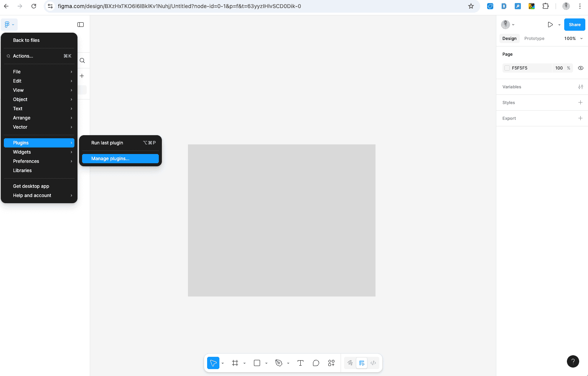This screenshot has height=376, width=588.
Task: Select the Pen tool
Action: coord(278,363)
